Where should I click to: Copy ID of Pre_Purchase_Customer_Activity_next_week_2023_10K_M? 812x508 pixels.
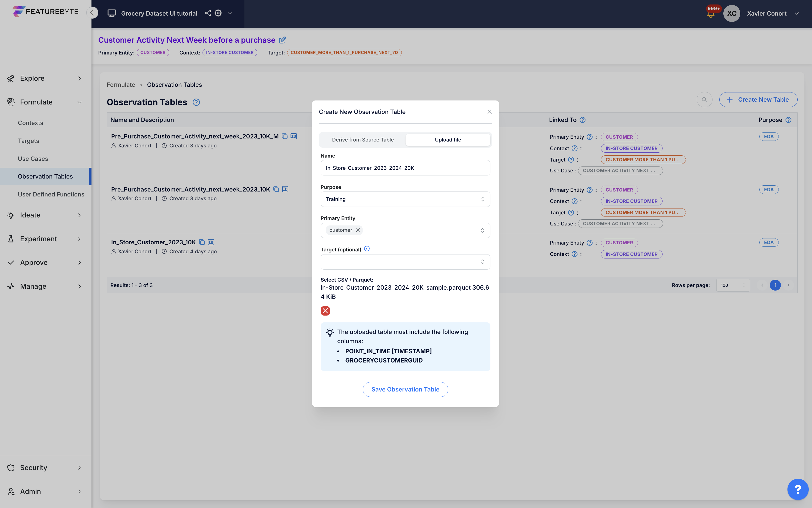pos(294,136)
